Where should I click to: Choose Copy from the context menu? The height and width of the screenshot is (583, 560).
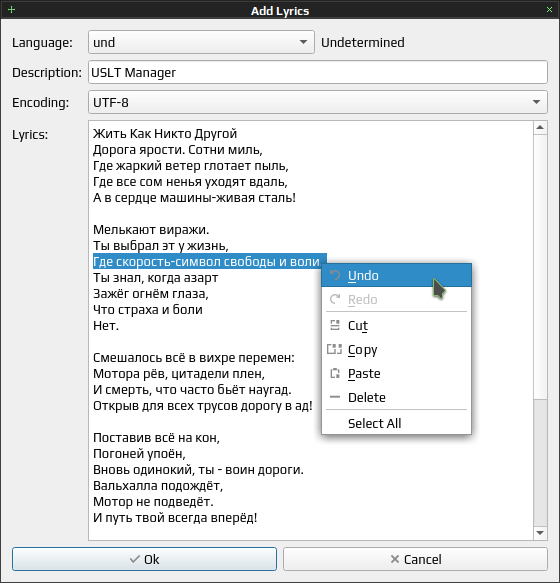[x=396, y=350]
